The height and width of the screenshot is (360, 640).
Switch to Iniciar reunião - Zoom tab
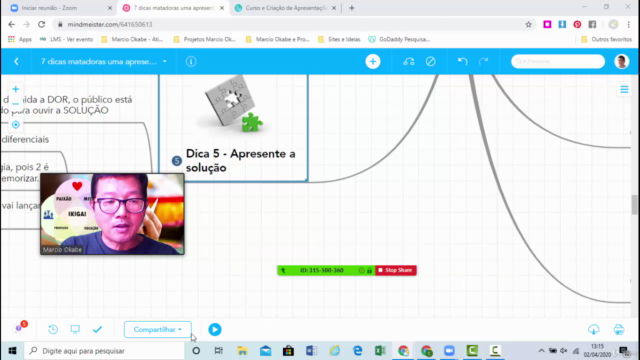click(60, 8)
